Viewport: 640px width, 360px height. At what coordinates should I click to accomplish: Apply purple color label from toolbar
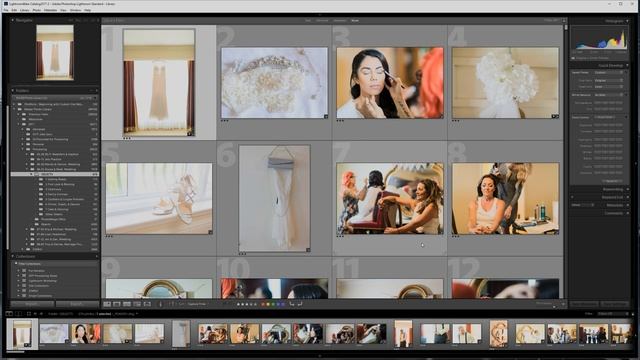click(x=284, y=304)
